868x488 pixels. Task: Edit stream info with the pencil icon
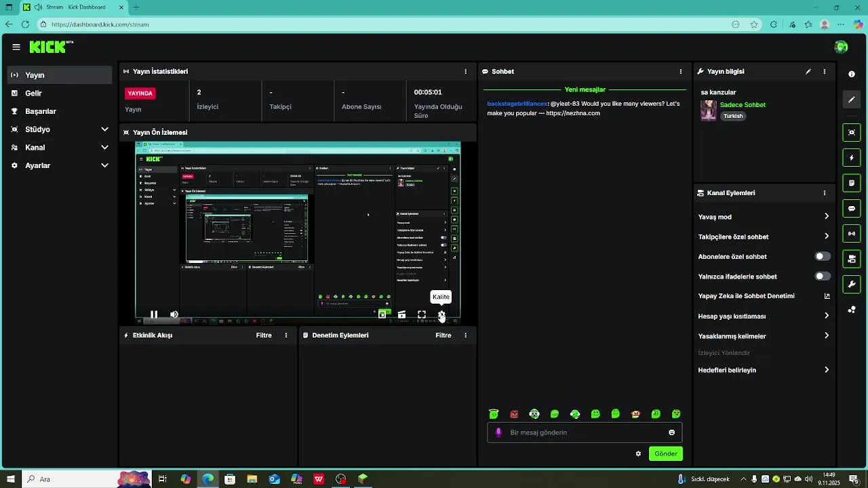(x=808, y=71)
